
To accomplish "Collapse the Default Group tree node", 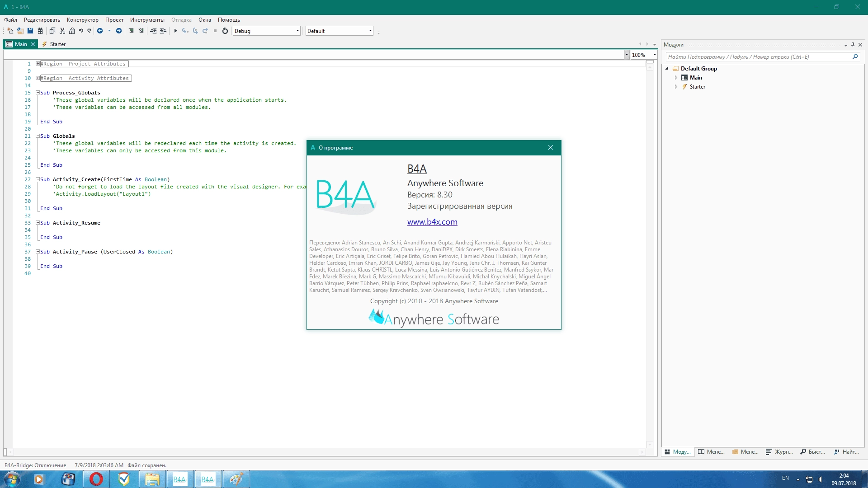I will pyautogui.click(x=667, y=69).
